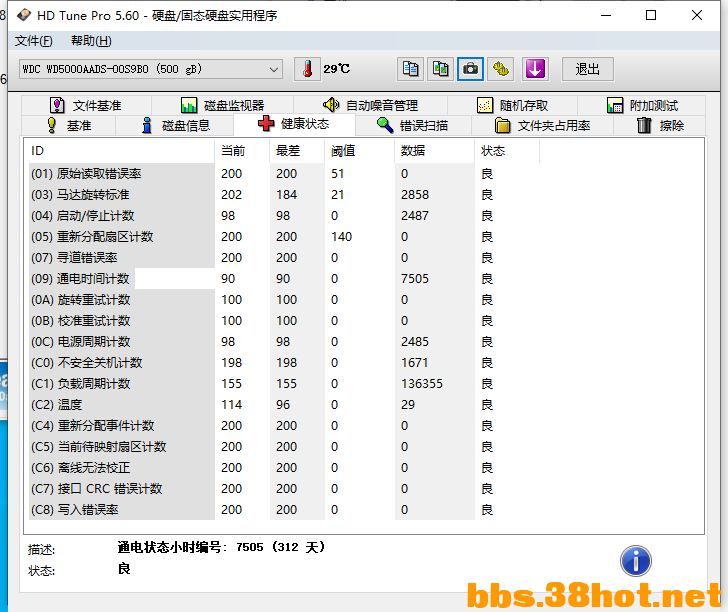The height and width of the screenshot is (612, 728).
Task: Minimize the HD Tune Pro window
Action: tap(606, 15)
